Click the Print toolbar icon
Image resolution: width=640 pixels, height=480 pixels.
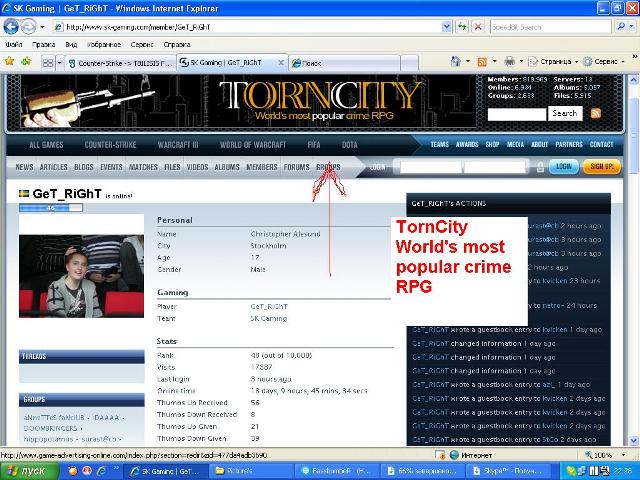coord(509,62)
